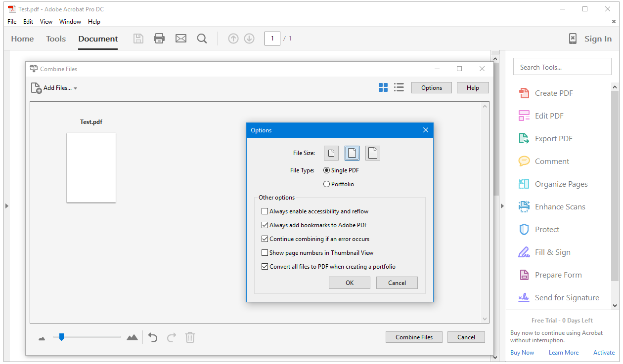This screenshot has width=623, height=364.
Task: Click the tools pane scrollbar down arrow
Action: point(615,306)
